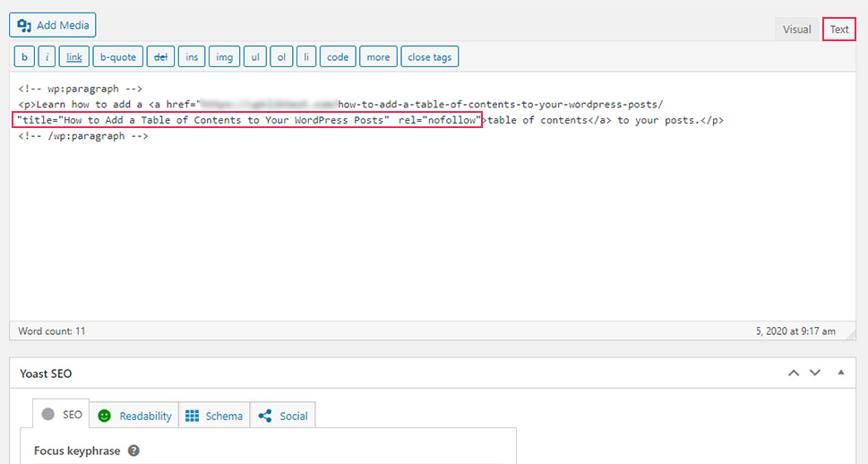Screen dimensions: 868x464
Task: Open the Social tab in Yoast
Action: (x=283, y=416)
